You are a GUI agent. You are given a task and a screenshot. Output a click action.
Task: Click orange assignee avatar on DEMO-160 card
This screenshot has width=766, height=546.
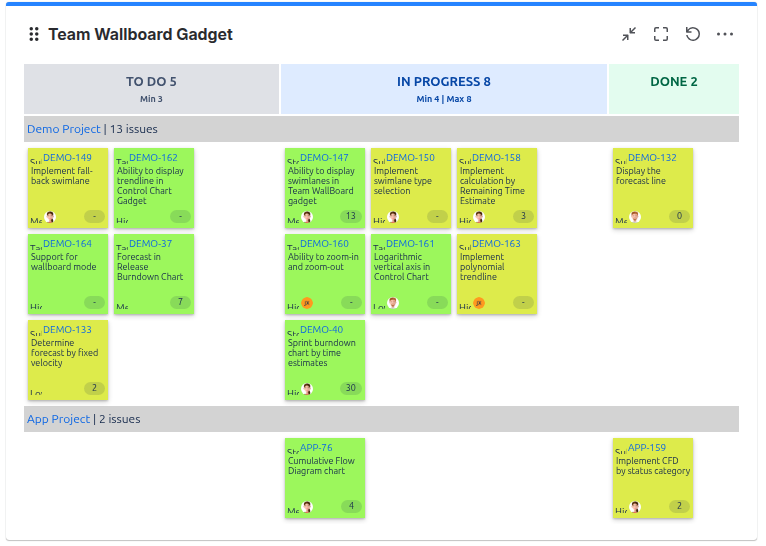point(307,303)
